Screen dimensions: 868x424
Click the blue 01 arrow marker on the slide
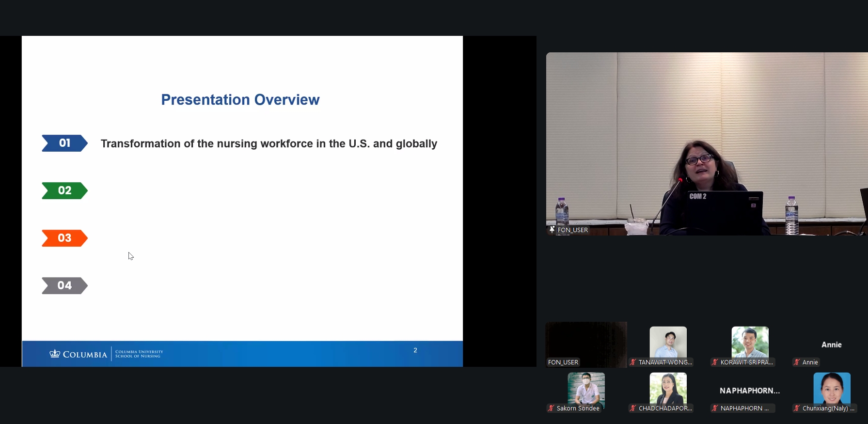[x=64, y=143]
